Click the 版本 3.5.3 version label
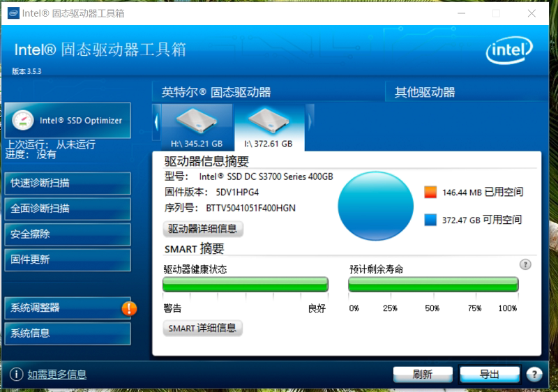Viewport: 558px width, 392px height. (x=27, y=71)
